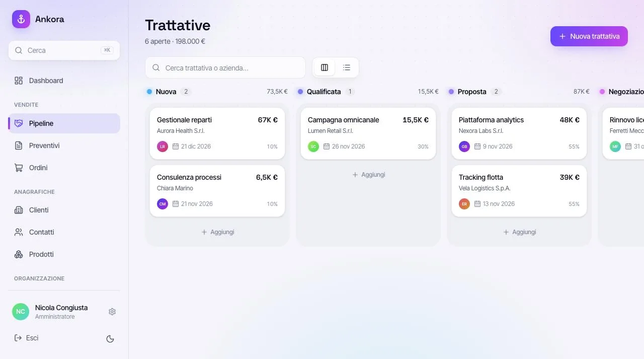
Task: Toggle dark mode with the moon icon
Action: click(110, 339)
